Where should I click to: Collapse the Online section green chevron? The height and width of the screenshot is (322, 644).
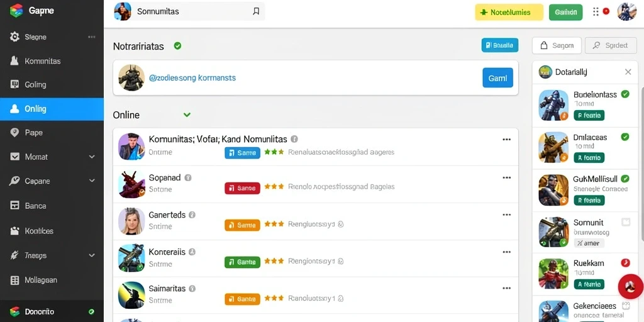coord(187,115)
